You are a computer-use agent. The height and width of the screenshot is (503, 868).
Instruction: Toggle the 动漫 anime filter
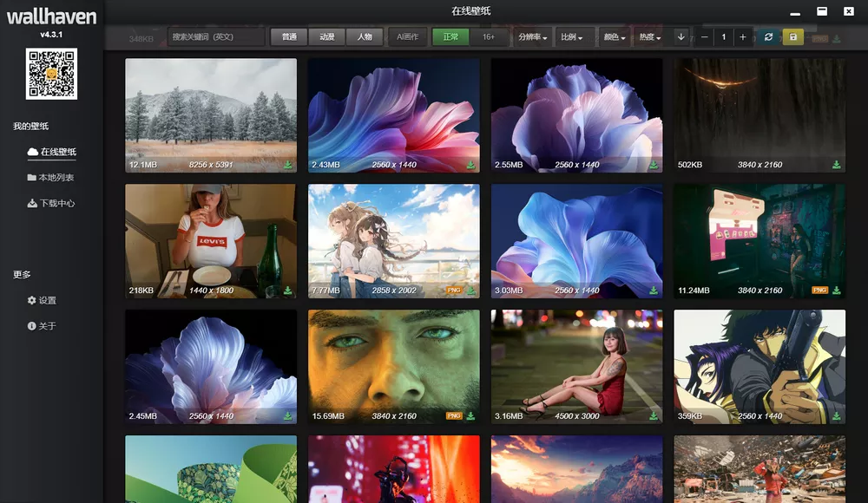[327, 37]
